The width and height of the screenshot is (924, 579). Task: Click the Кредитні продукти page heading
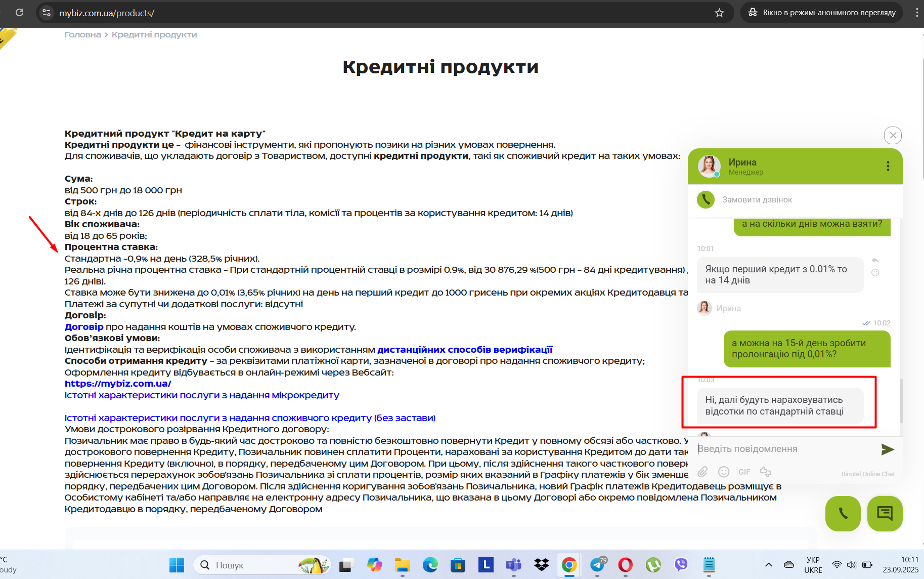tap(441, 67)
